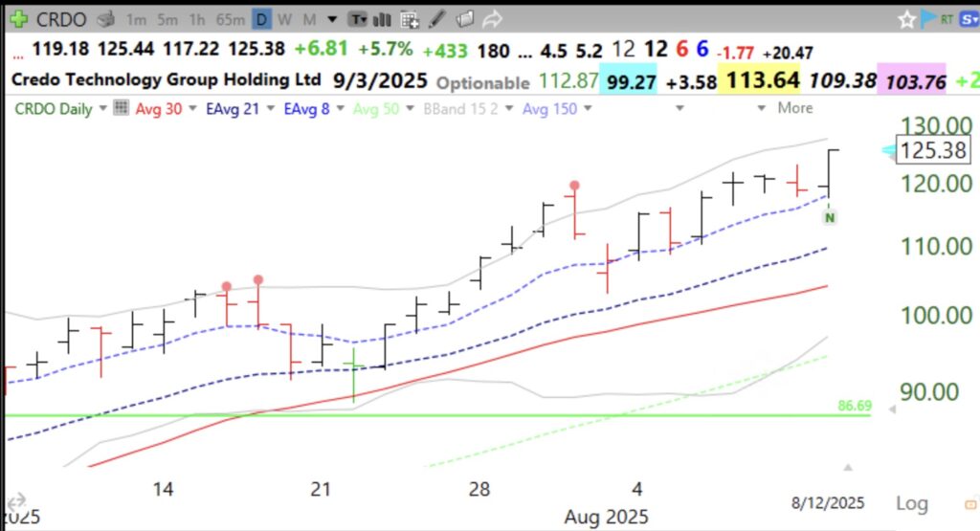Click the BBand 15 2 indicator label

point(460,109)
